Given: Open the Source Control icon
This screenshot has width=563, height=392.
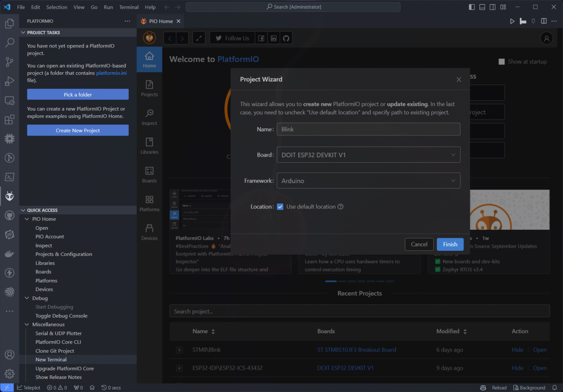Looking at the screenshot, I should point(10,62).
